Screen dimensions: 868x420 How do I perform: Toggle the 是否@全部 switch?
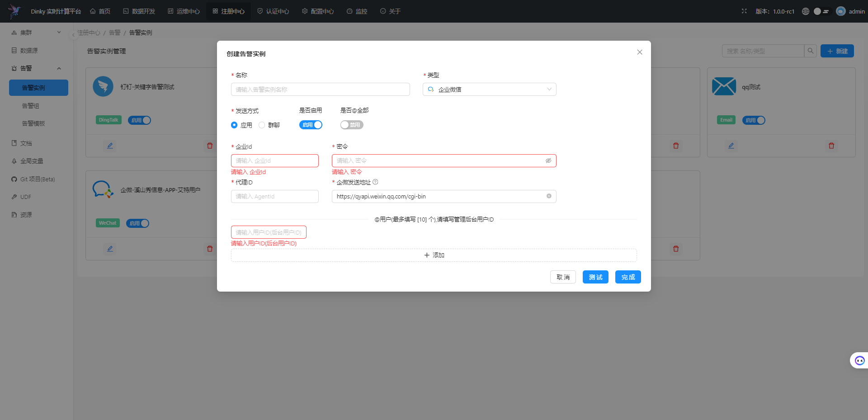click(x=352, y=125)
